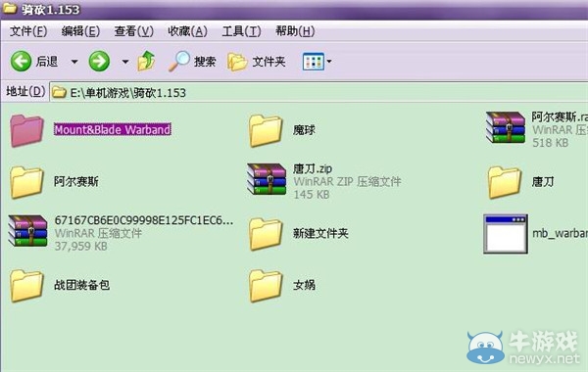The image size is (588, 372).
Task: Click the 文件夹 button label
Action: (x=269, y=62)
